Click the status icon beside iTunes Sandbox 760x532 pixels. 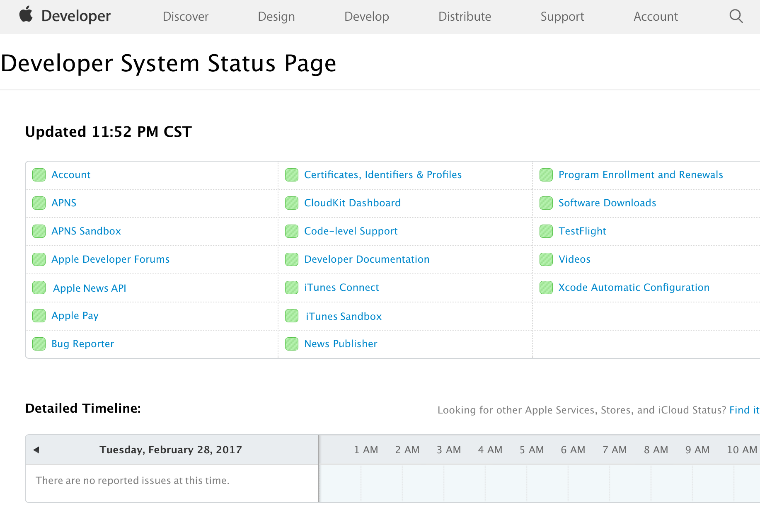(x=292, y=316)
